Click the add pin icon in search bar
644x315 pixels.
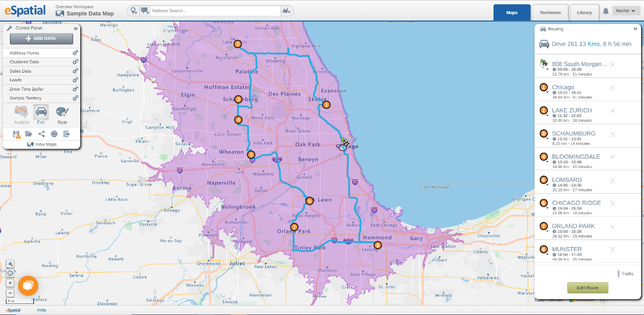tap(133, 11)
